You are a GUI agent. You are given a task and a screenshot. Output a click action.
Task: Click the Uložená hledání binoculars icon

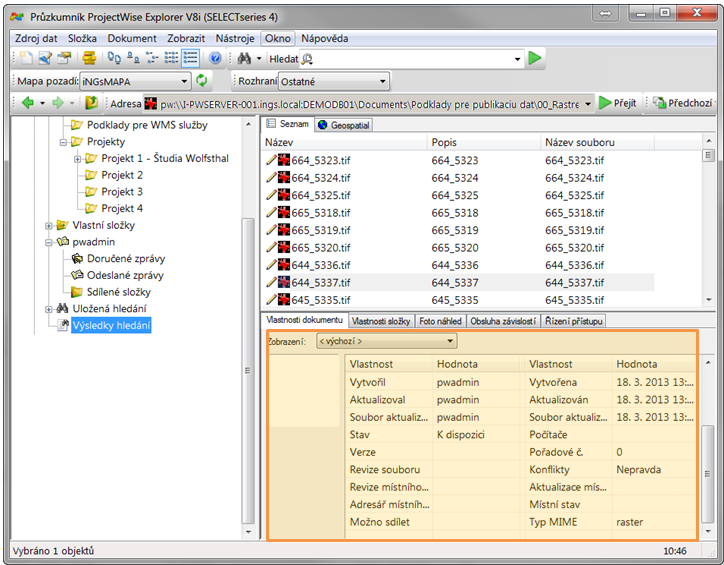(x=62, y=309)
